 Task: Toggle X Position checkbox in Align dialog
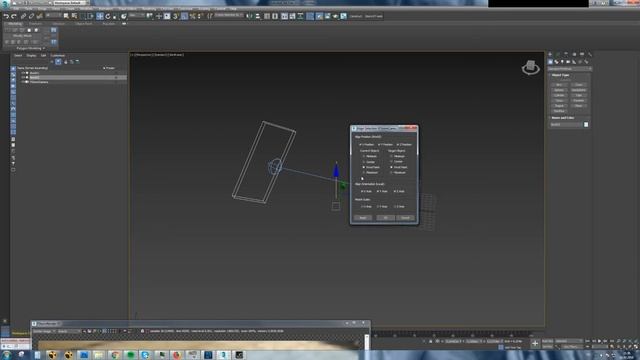pos(367,144)
